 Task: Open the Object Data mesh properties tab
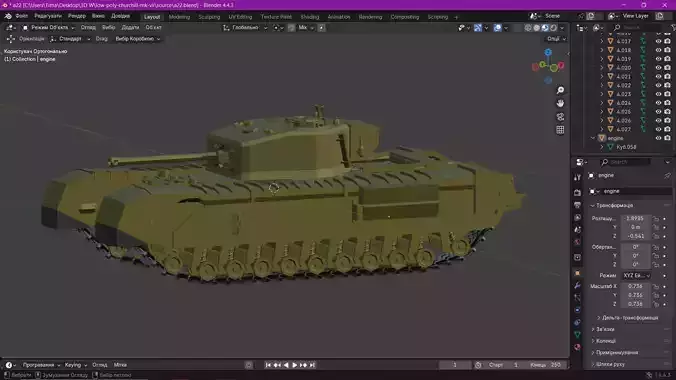pos(578,334)
